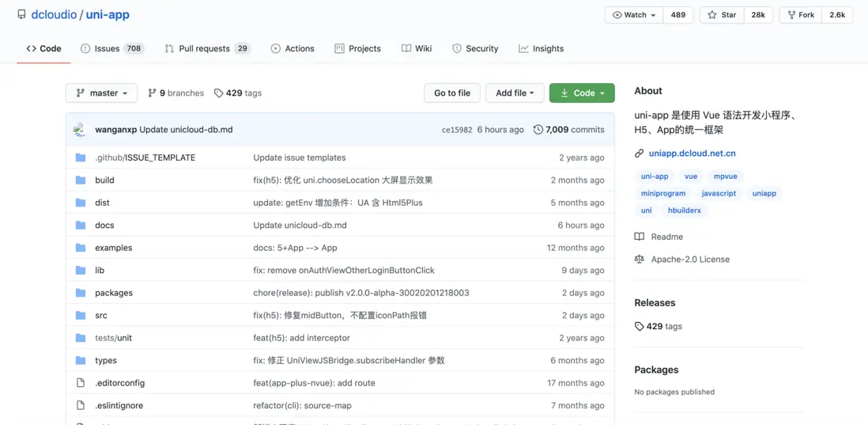Image resolution: width=868 pixels, height=425 pixels.
Task: Open the master branch selector dropdown
Action: 101,93
